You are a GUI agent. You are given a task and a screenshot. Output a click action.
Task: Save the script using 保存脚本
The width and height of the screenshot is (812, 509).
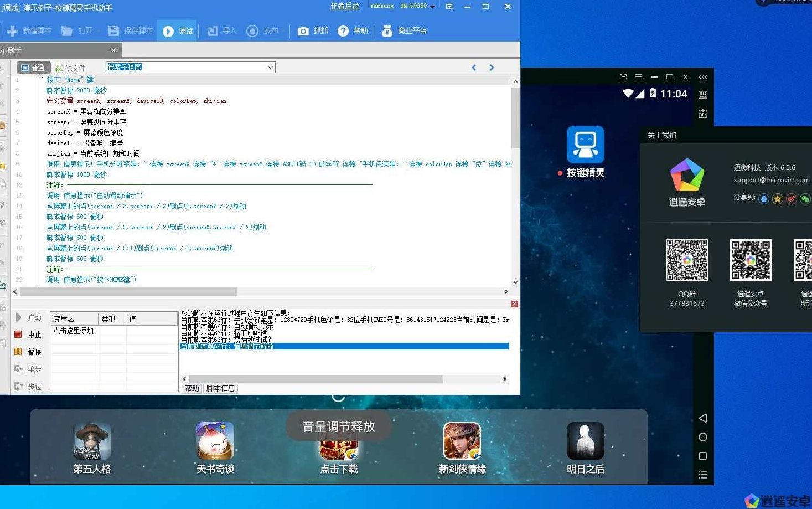(130, 30)
